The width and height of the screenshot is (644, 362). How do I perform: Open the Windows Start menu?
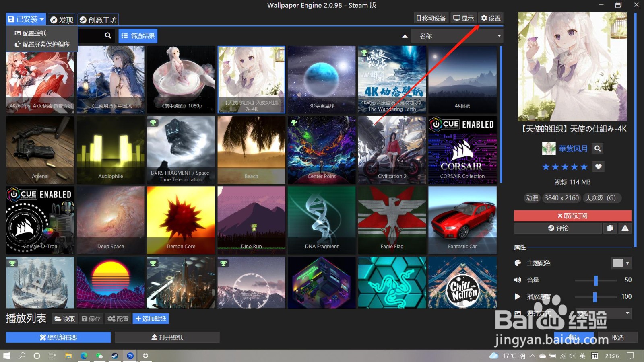[6, 356]
